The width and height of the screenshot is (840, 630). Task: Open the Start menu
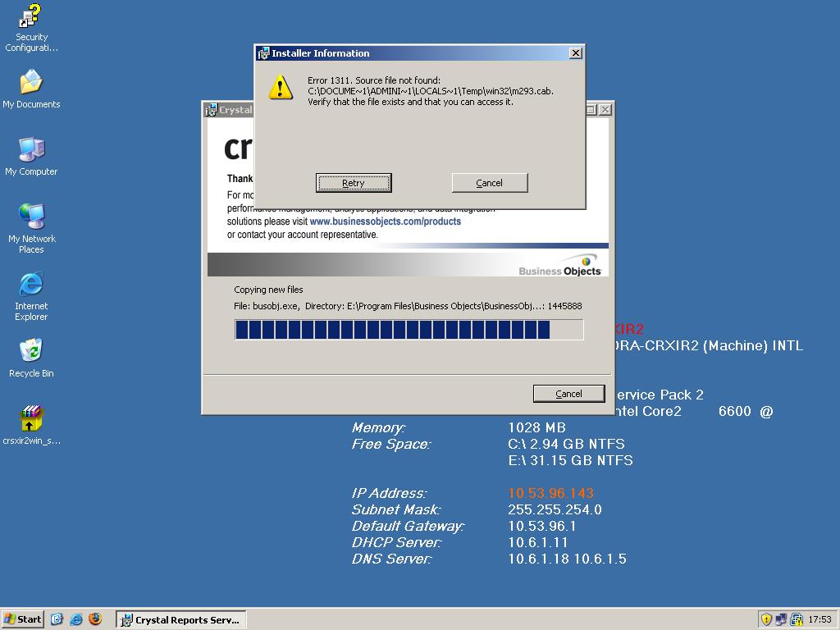[22, 619]
